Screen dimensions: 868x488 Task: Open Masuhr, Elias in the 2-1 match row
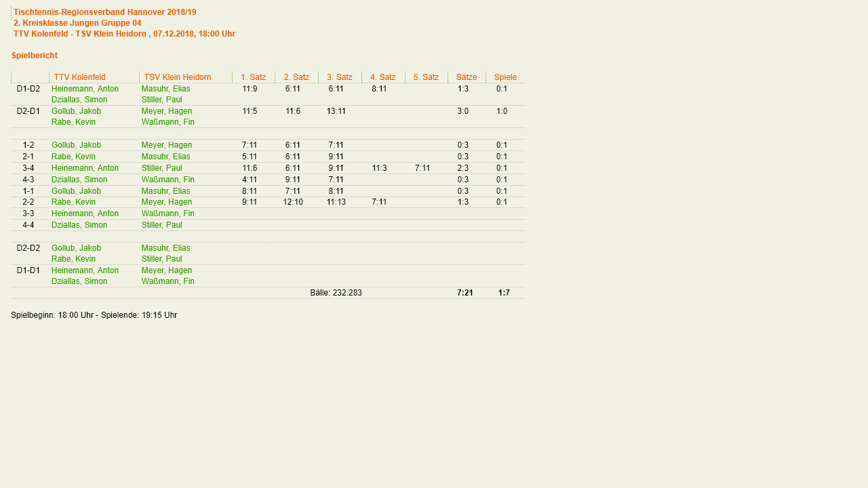(165, 157)
